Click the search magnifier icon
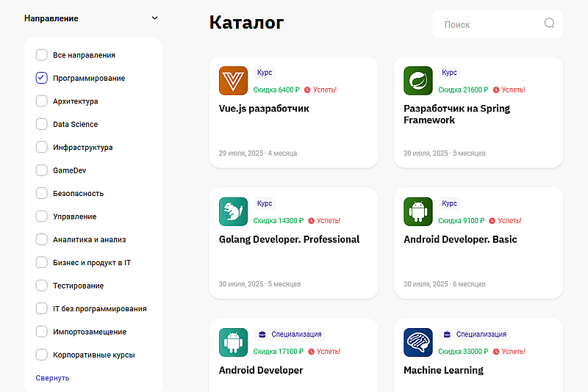This screenshot has height=392, width=588. 549,23
